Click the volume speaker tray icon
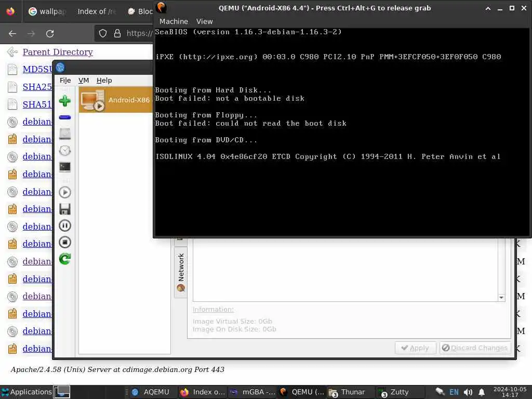The image size is (532, 399). click(x=468, y=392)
